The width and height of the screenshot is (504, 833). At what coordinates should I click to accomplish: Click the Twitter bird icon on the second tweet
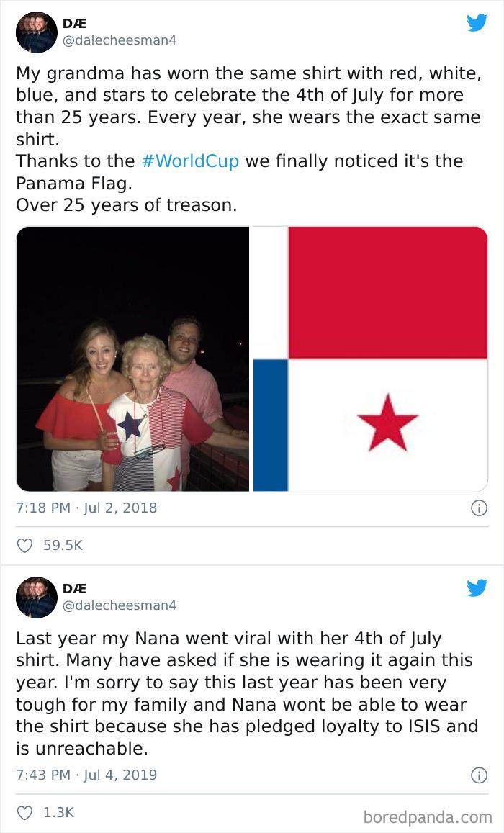coord(478,589)
